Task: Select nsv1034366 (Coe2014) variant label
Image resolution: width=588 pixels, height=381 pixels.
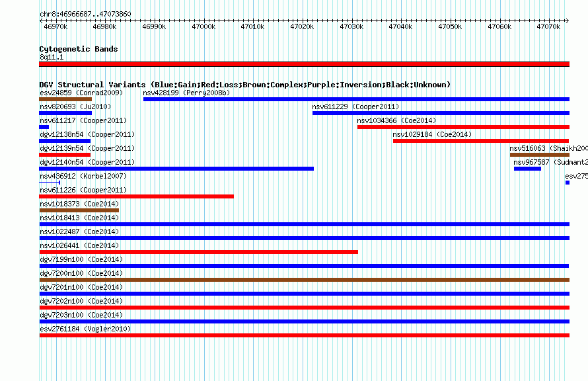Action: coord(396,120)
